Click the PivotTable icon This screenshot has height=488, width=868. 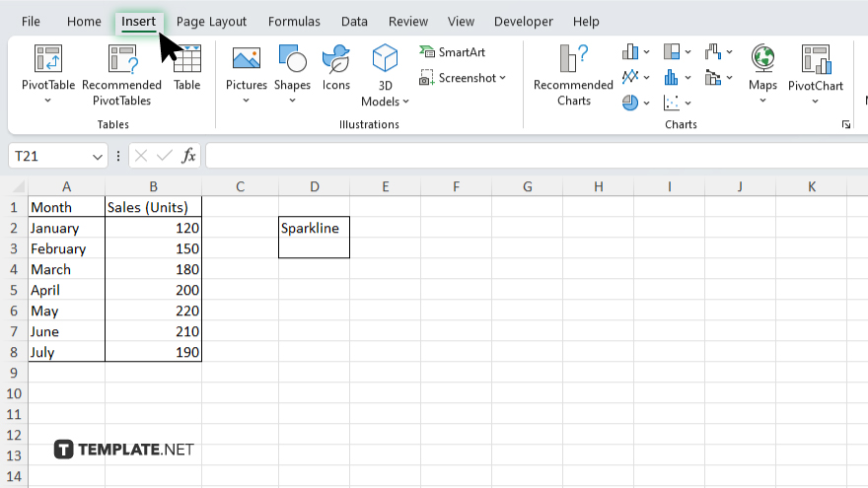point(48,60)
